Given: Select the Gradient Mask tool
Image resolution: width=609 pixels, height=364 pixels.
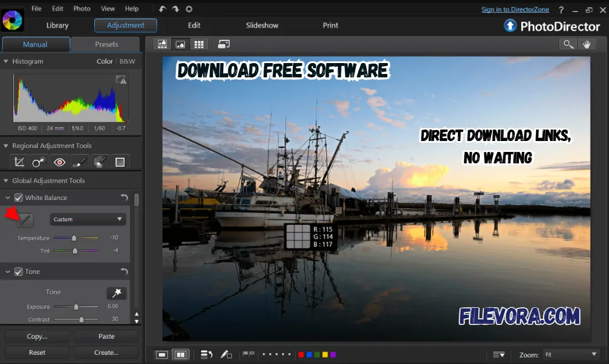Looking at the screenshot, I should (x=120, y=162).
